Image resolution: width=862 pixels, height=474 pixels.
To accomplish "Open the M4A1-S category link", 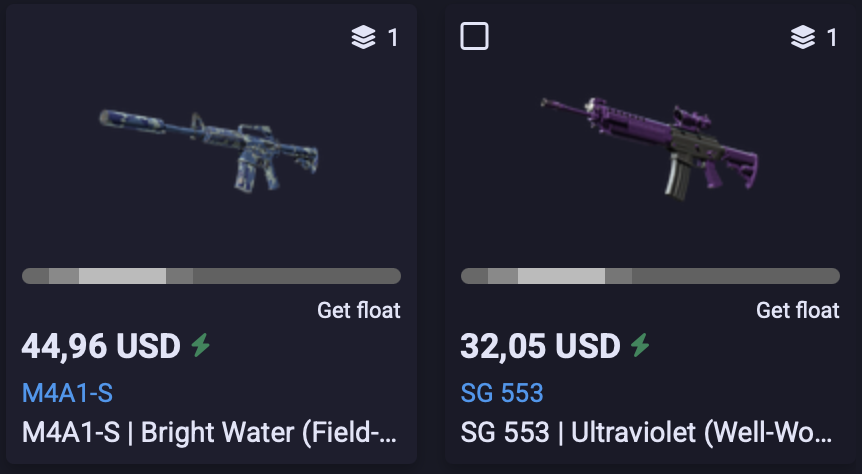I will (x=68, y=393).
